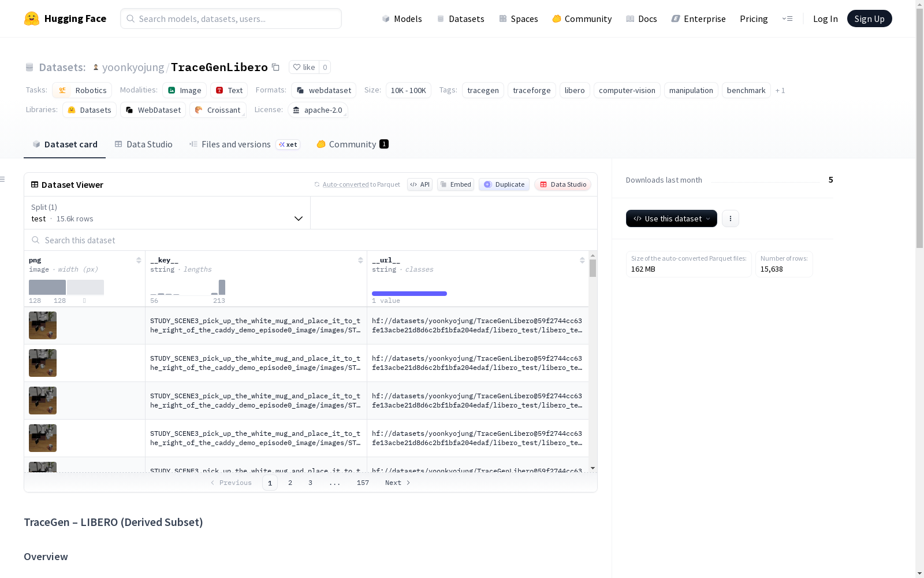The width and height of the screenshot is (924, 578).
Task: Go to Models in the top navigation
Action: coord(402,18)
